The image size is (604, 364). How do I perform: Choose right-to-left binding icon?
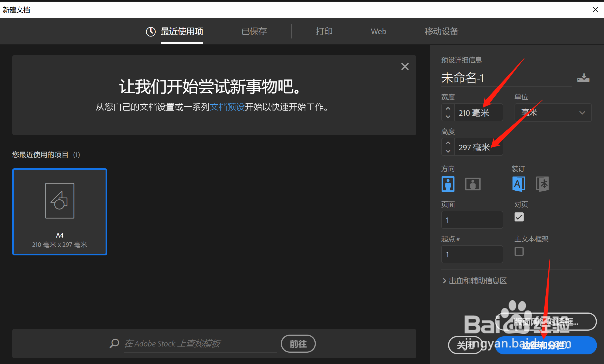click(543, 184)
